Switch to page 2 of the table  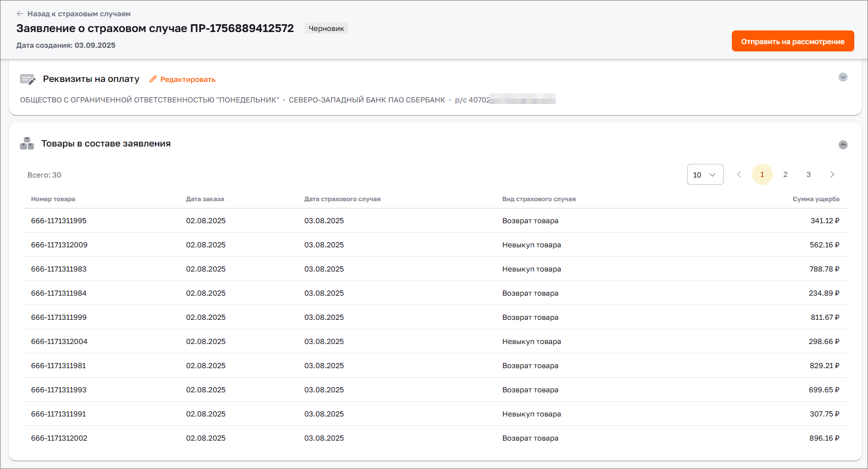(x=785, y=174)
